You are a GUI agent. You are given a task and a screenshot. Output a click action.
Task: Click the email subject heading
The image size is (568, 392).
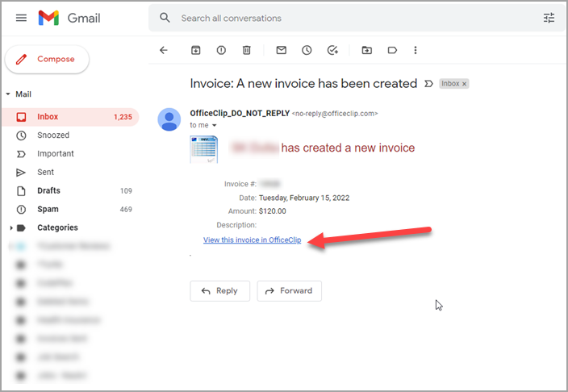[303, 84]
